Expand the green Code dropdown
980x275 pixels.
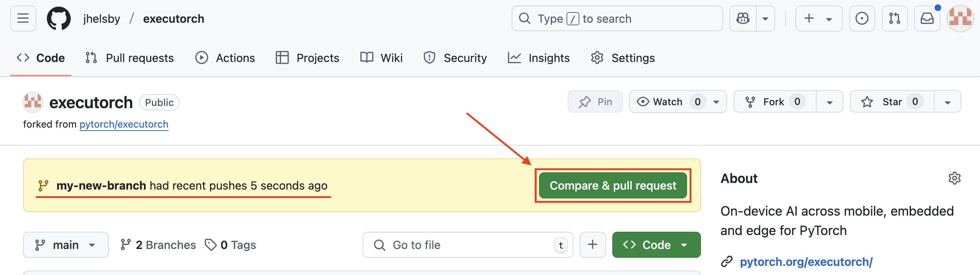click(x=656, y=245)
